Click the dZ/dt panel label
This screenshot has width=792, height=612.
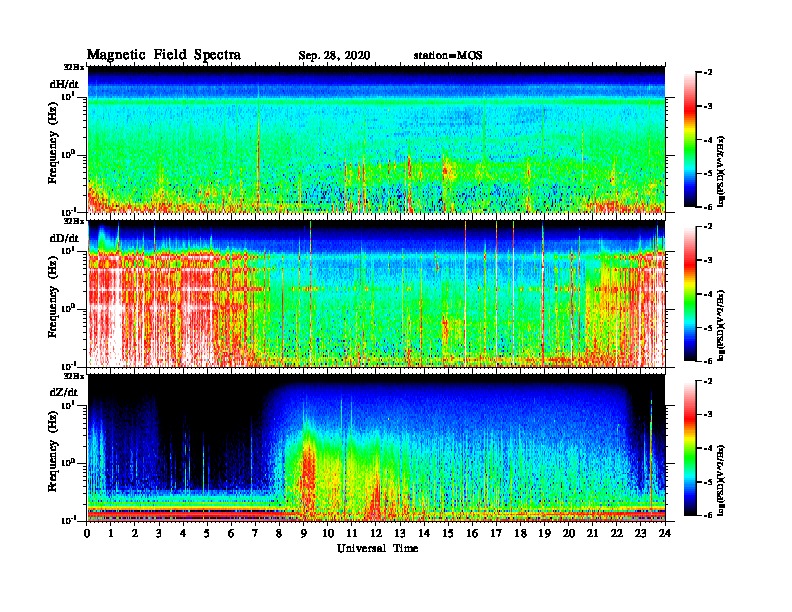(64, 392)
